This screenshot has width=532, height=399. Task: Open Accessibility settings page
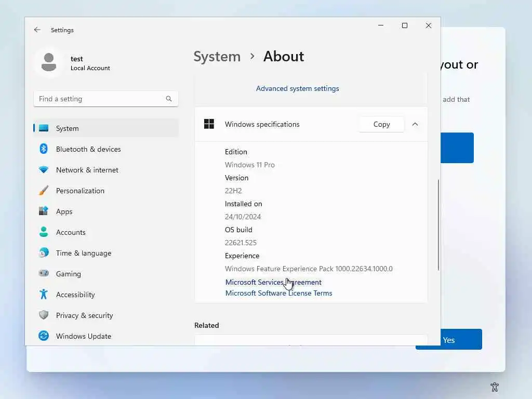tap(106, 294)
